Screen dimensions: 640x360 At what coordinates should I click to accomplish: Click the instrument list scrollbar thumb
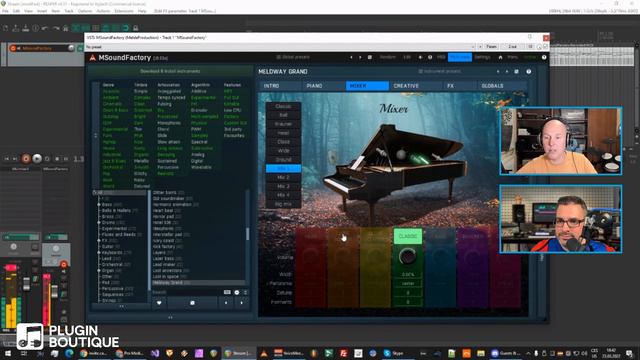pos(247,234)
